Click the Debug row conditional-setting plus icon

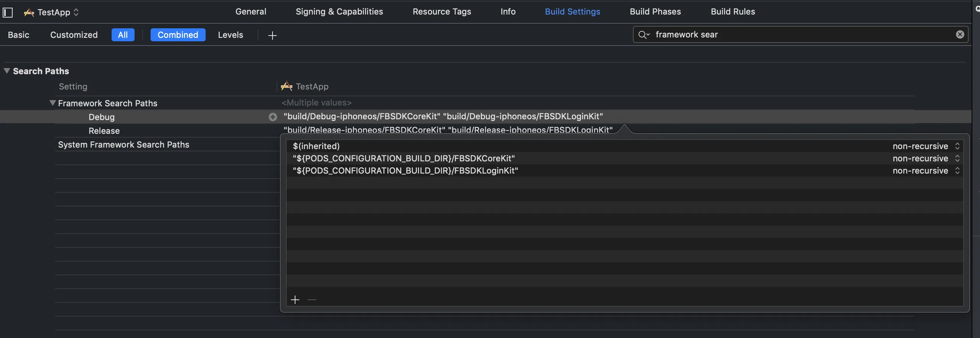[273, 117]
